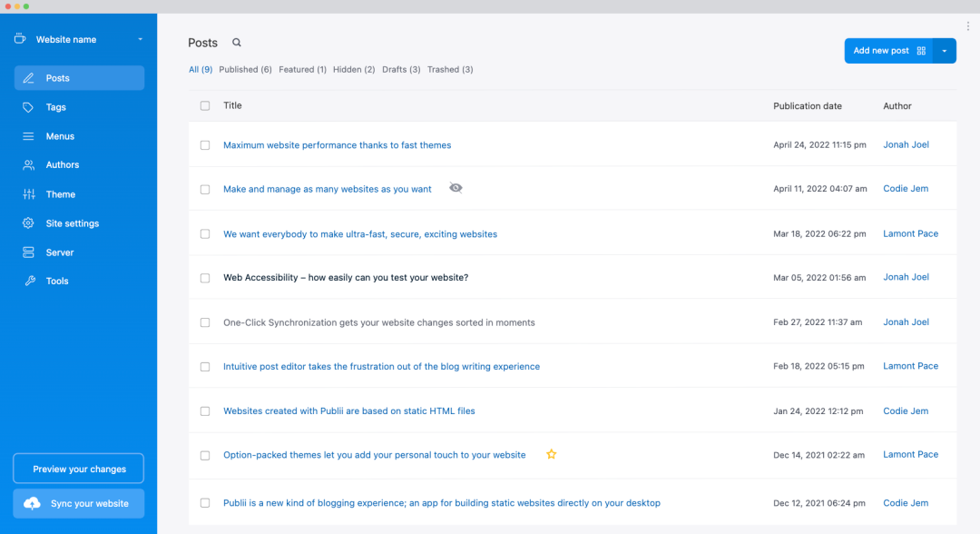Check the box for Maximum website performance post
Viewport: 980px width, 534px height.
pos(205,145)
